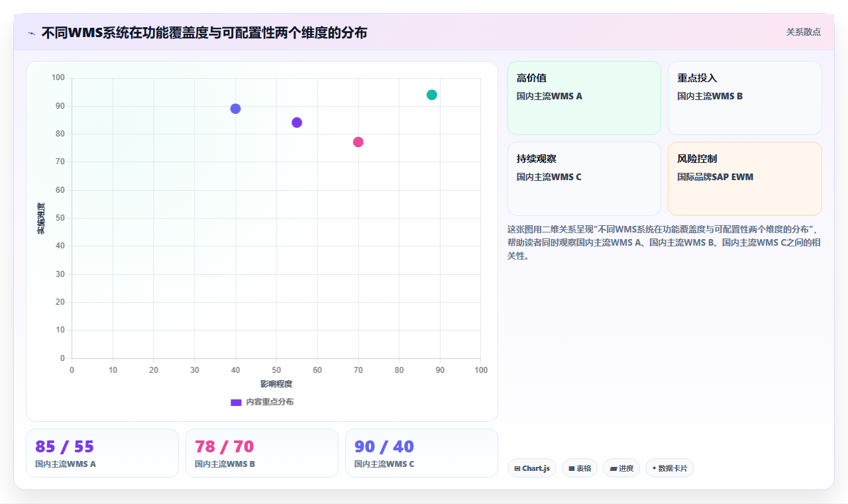848x504 pixels.
Task: Click 国内主流WMS B in 重点投入 card
Action: 710,96
